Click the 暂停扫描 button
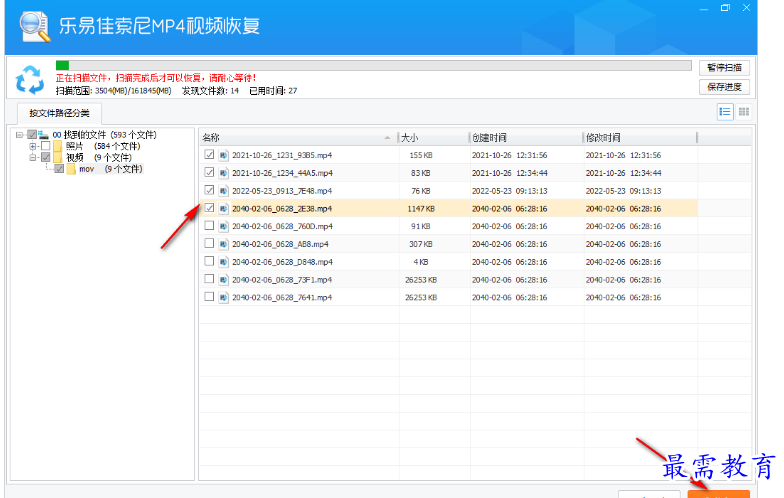The height and width of the screenshot is (498, 784). pos(724,68)
